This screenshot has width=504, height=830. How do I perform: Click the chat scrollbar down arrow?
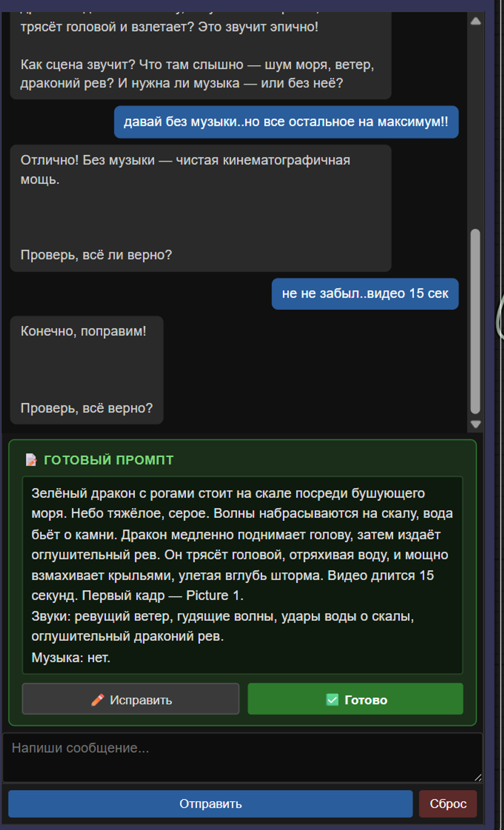tap(475, 424)
